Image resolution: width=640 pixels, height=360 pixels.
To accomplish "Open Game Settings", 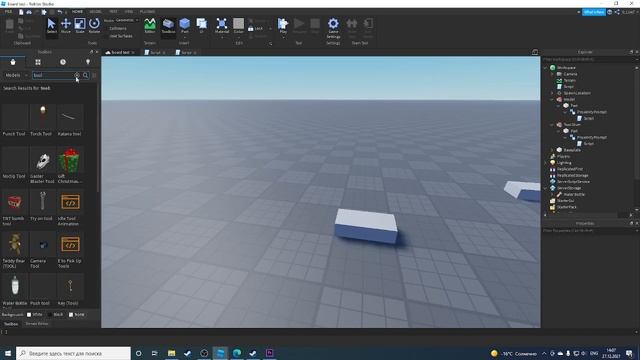I will click(333, 27).
